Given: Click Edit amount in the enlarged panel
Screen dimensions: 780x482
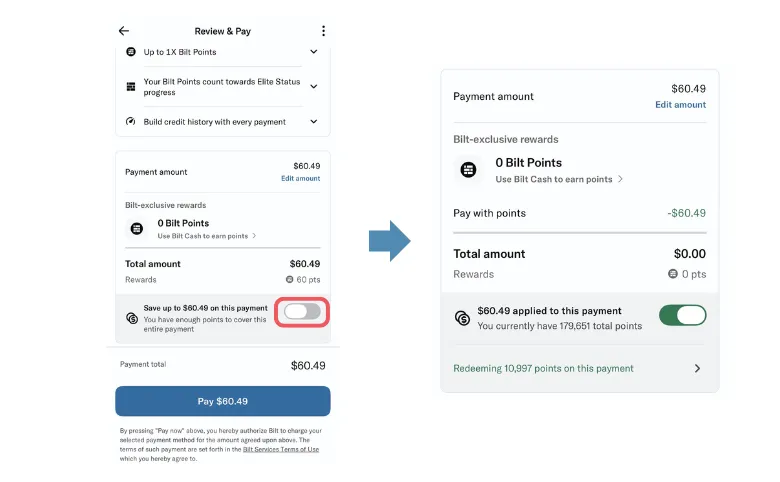Looking at the screenshot, I should (x=680, y=105).
